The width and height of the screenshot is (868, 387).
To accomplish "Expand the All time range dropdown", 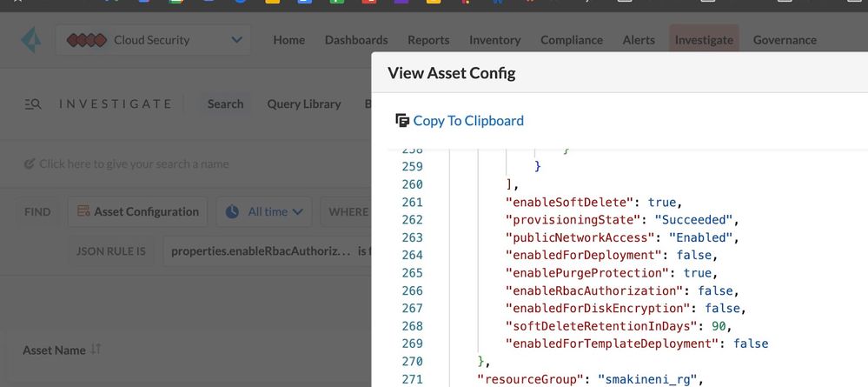I will (296, 211).
